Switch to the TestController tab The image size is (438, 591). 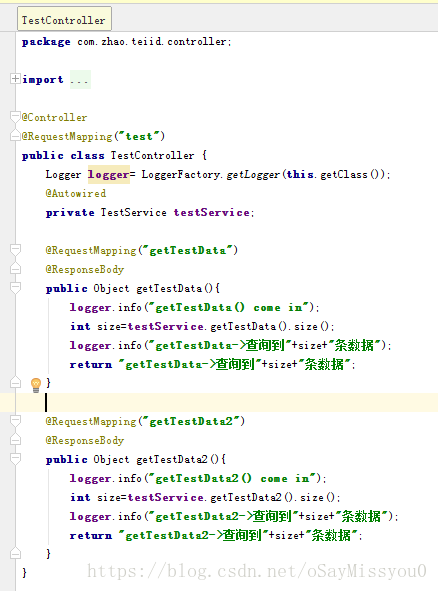(64, 19)
